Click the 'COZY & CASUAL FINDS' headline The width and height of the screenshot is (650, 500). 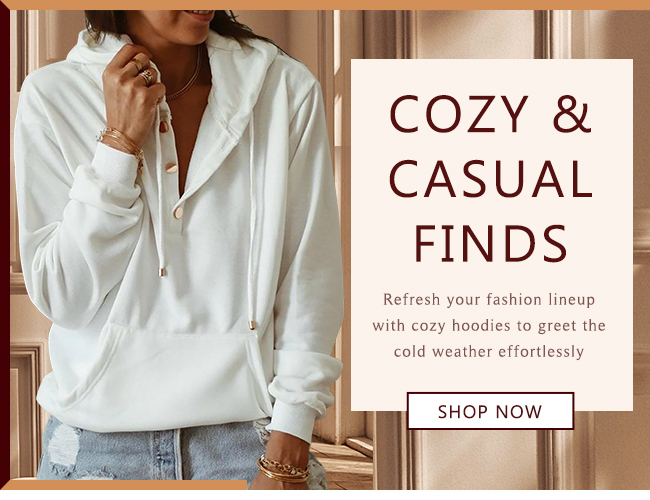(x=491, y=179)
